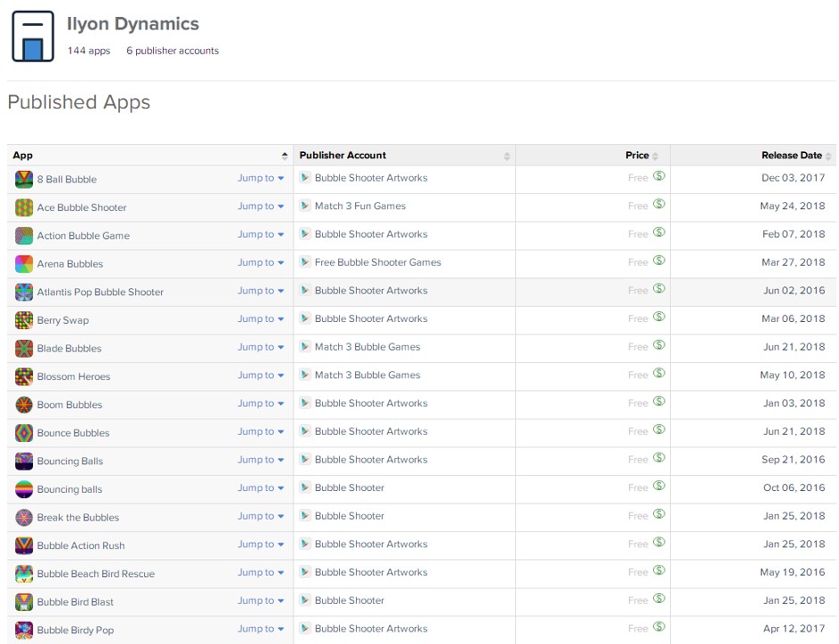Screen dimensions: 839x644
Task: Click the Google Play icon beside Match 3 Fun Games
Action: (305, 206)
